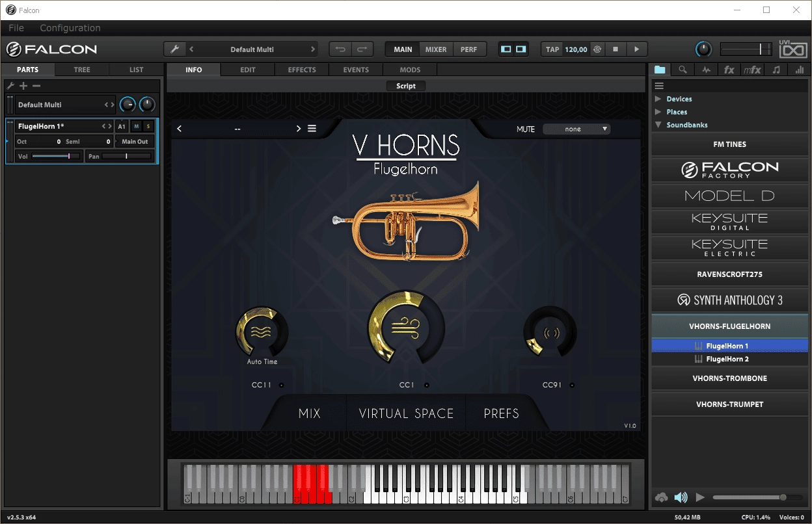Click the TAP tempo button
Image resolution: width=812 pixels, height=524 pixels.
point(552,49)
